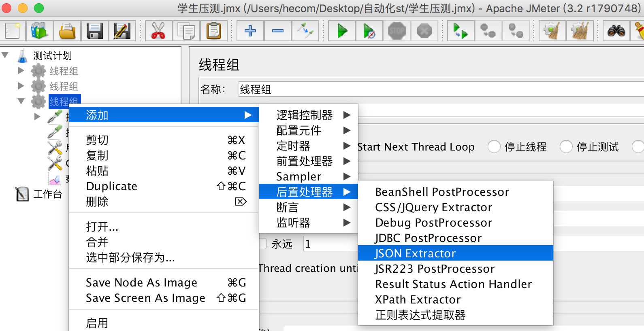Click the Save As pencil icon
Image resolution: width=644 pixels, height=331 pixels.
pos(122,31)
